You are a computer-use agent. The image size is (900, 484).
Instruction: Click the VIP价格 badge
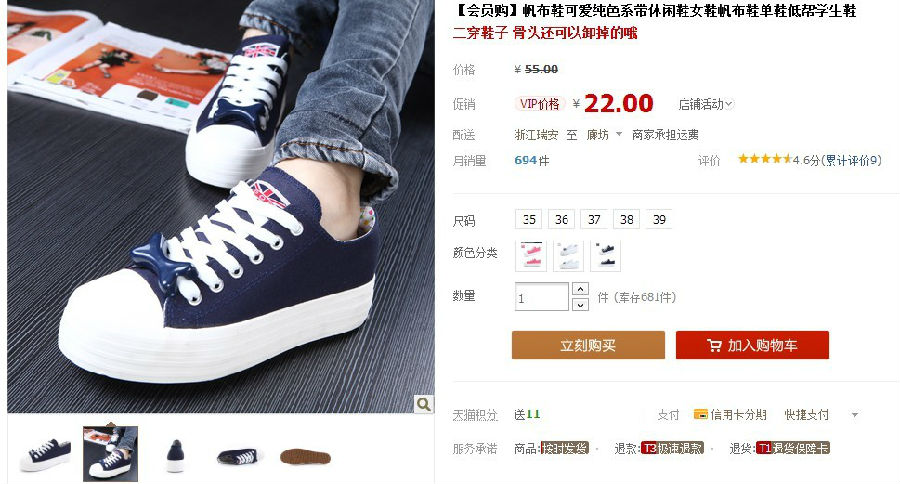coord(540,104)
